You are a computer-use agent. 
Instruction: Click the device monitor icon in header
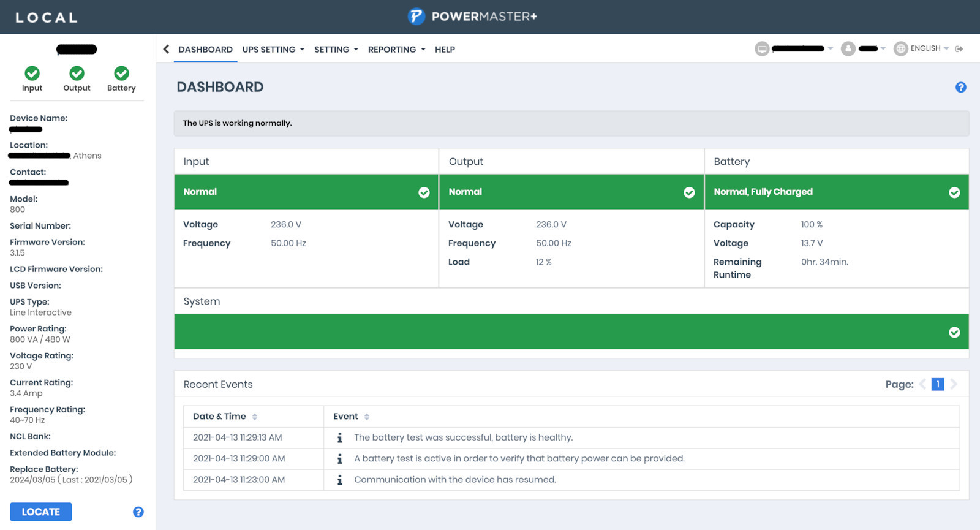tap(762, 48)
